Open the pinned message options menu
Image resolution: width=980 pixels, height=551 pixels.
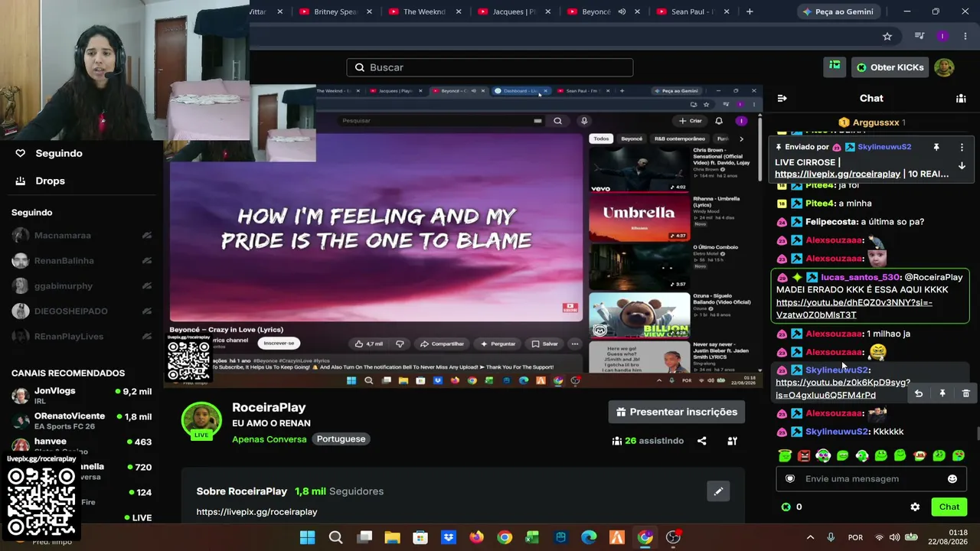(962, 147)
